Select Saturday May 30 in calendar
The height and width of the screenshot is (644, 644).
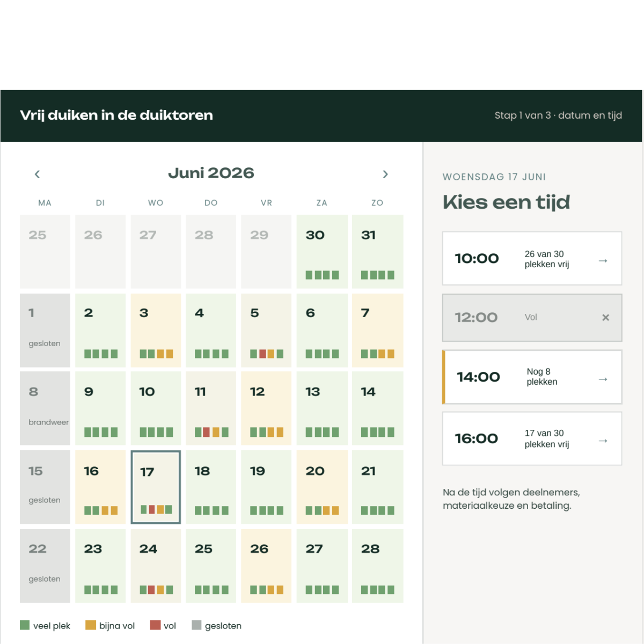[x=322, y=252]
